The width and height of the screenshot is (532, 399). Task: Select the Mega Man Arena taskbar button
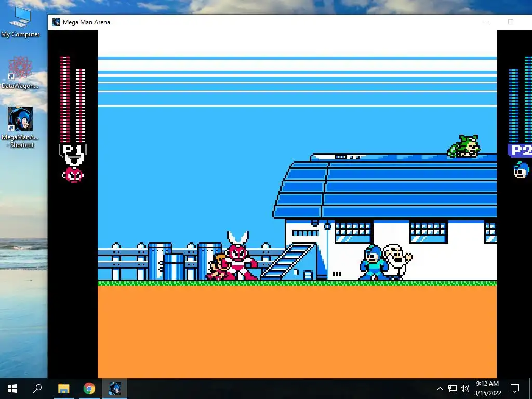[x=115, y=389]
